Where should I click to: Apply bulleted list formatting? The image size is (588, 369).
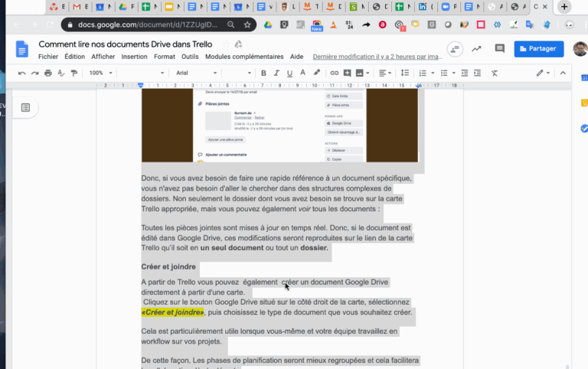pos(444,73)
